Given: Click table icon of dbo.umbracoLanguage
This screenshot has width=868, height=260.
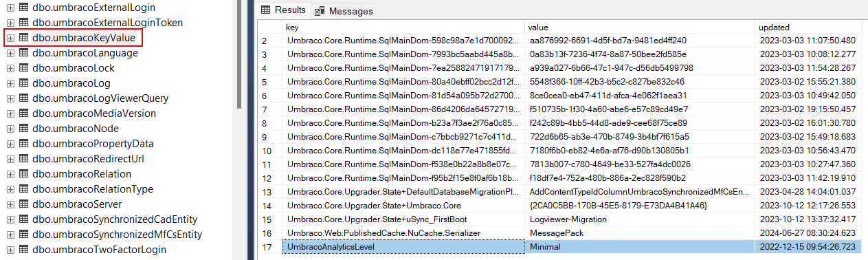Looking at the screenshot, I should [x=23, y=53].
